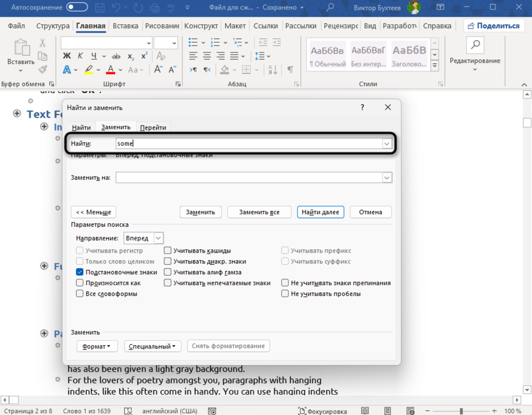Click the center text alignment icon
The image size is (532, 415).
click(x=207, y=56)
